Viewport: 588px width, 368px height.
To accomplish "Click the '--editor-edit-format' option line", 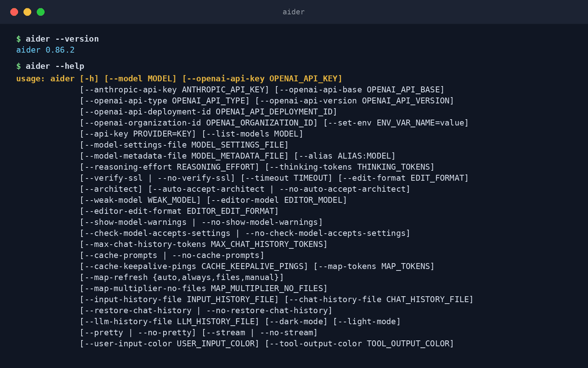I will 179,211.
